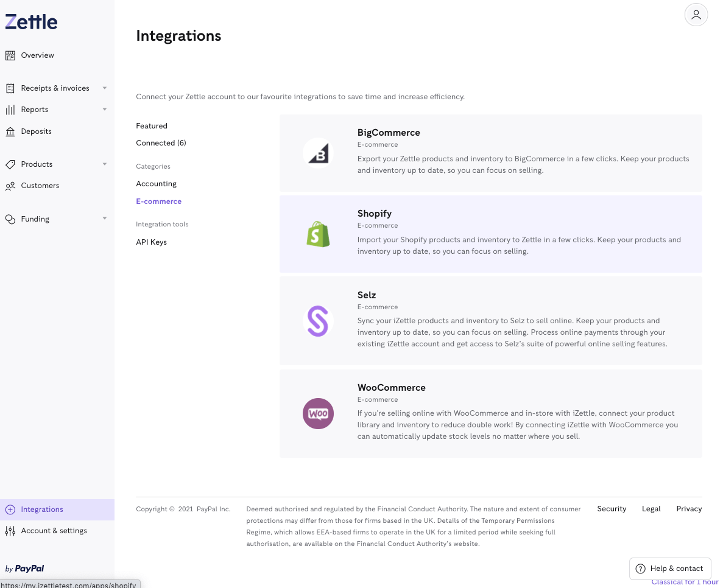Select the Accounting category
The width and height of the screenshot is (723, 588).
point(156,183)
